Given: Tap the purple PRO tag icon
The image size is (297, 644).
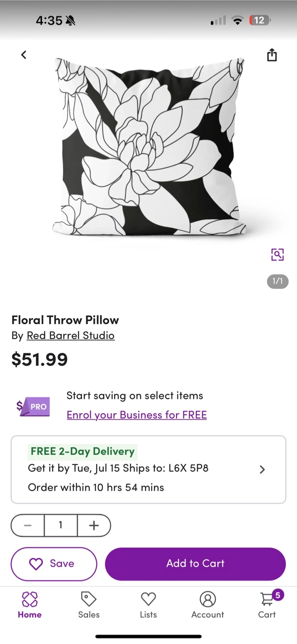Looking at the screenshot, I should [x=34, y=406].
